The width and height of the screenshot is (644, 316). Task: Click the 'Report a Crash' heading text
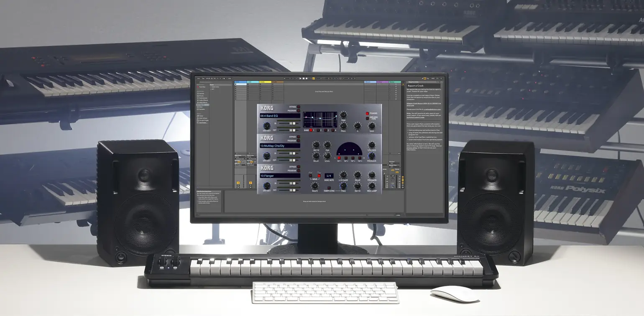point(417,86)
